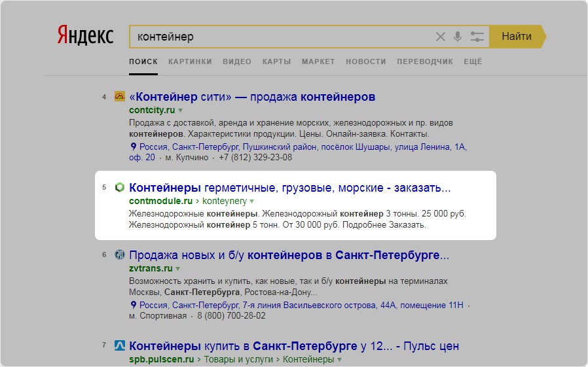This screenshot has height=367, width=588.
Task: Open the Карты tab
Action: 277,61
